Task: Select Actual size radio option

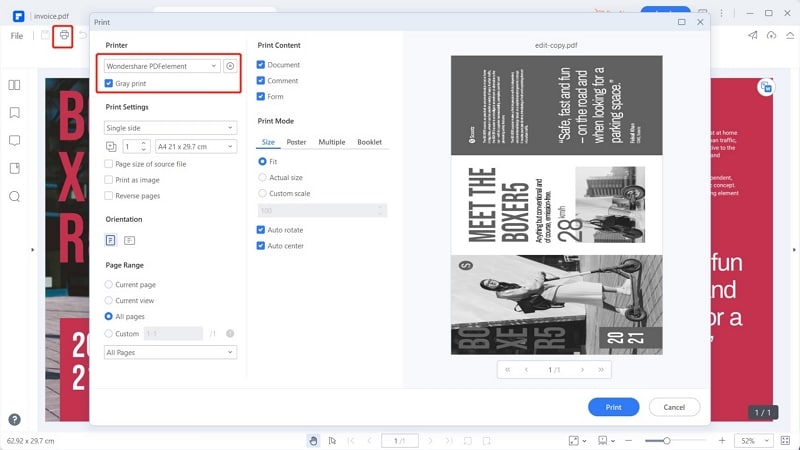Action: click(x=262, y=177)
